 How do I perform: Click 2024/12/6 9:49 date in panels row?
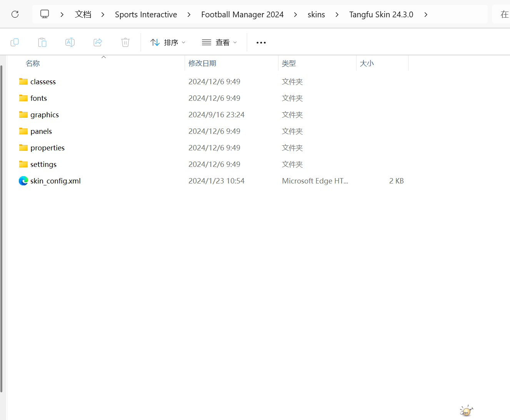214,131
